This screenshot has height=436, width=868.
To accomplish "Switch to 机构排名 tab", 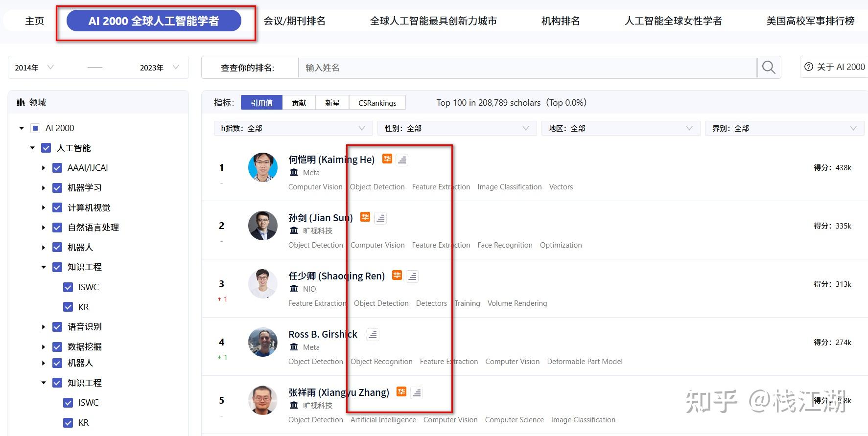I will (x=561, y=21).
